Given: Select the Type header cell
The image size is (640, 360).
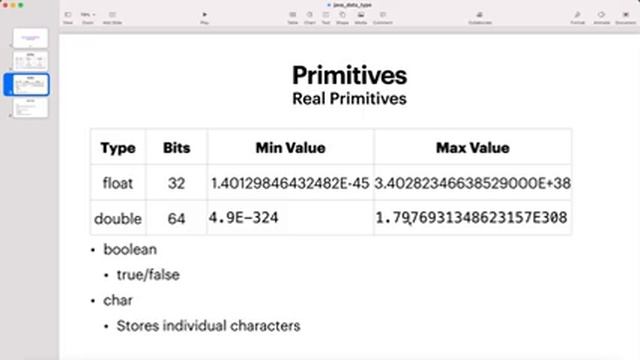Looking at the screenshot, I should coord(118,147).
